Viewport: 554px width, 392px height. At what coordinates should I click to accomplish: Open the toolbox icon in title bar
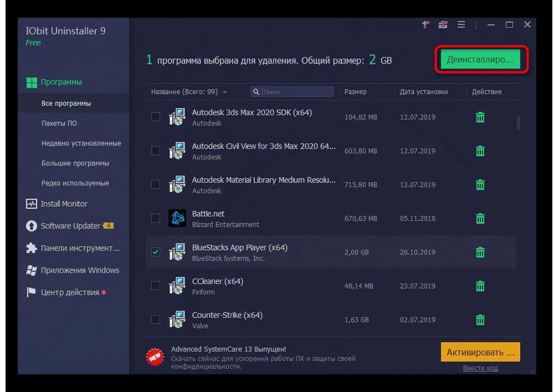pos(443,25)
